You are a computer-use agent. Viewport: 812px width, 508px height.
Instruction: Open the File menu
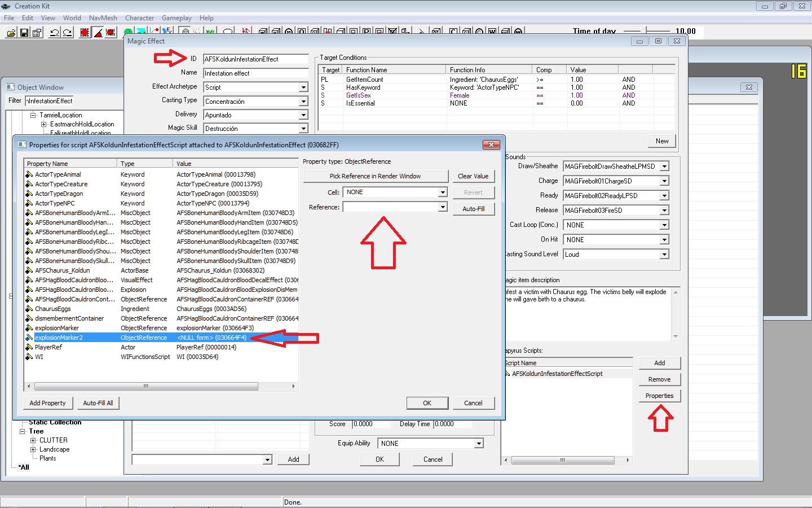9,18
